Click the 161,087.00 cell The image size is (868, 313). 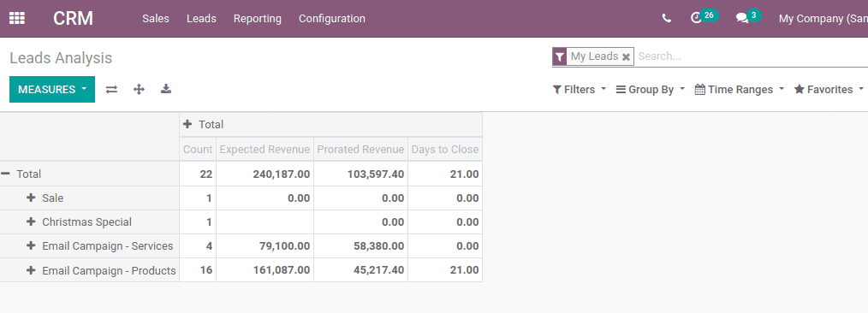click(265, 270)
